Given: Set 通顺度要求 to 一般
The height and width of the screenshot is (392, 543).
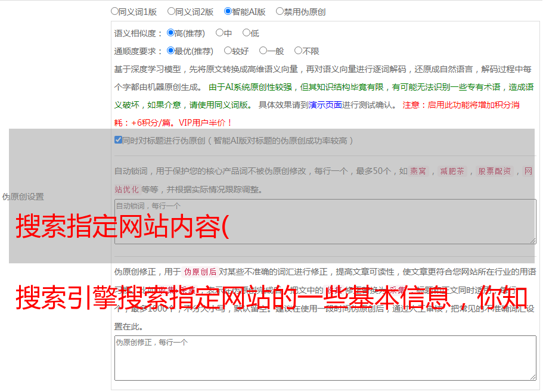Looking at the screenshot, I should point(263,51).
